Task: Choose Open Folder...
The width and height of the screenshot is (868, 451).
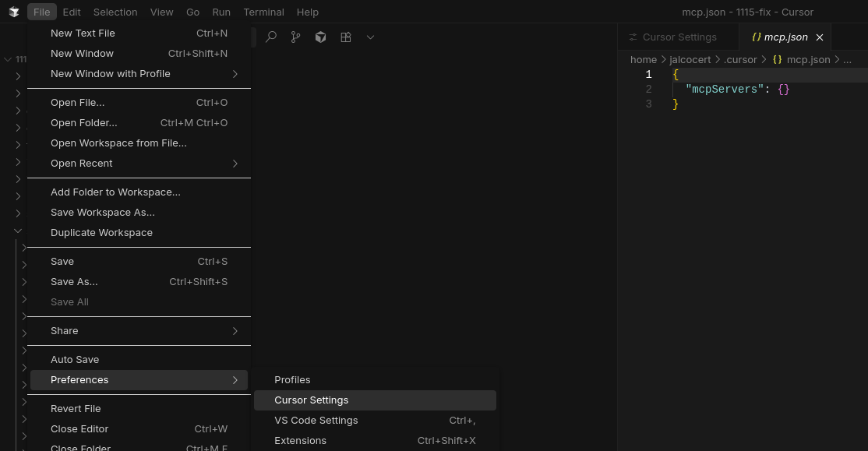Action: click(x=139, y=123)
